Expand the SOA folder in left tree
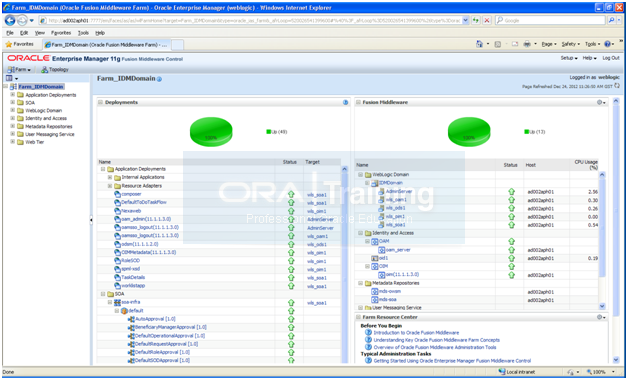This screenshot has width=628, height=380. pyautogui.click(x=12, y=103)
